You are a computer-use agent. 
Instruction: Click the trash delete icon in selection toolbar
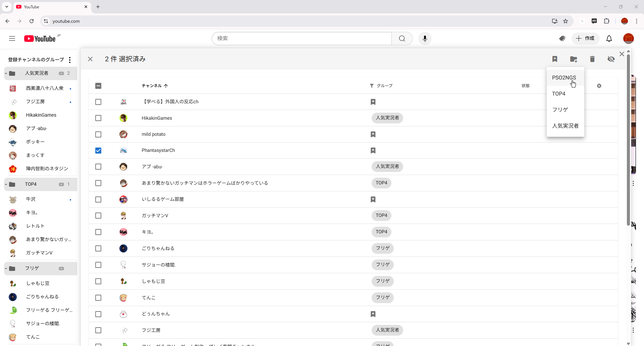592,59
